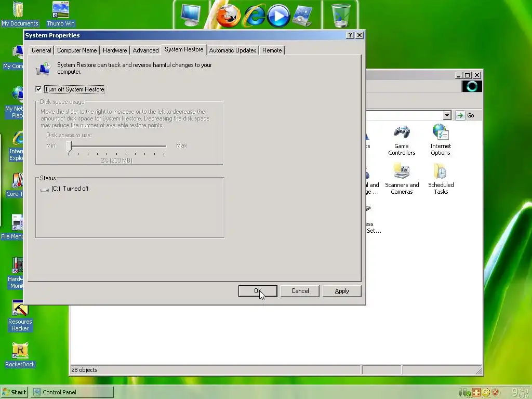Open Scanners and Cameras in Control Panel
Image resolution: width=532 pixels, height=399 pixels.
pos(402,179)
